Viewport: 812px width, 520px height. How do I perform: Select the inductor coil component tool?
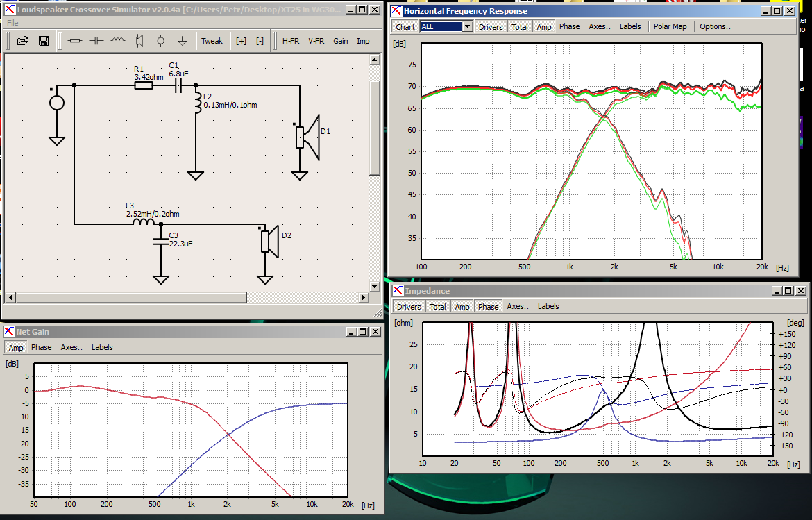(118, 41)
